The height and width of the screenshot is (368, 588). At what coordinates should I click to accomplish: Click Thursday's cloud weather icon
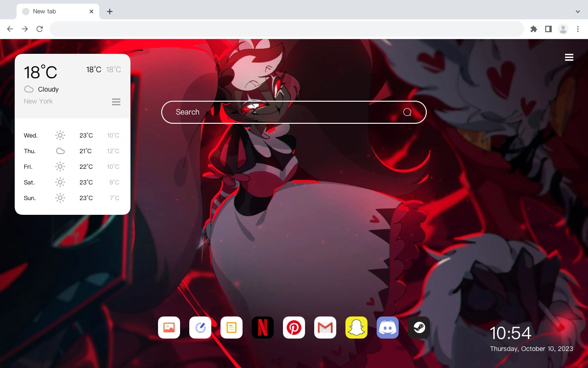click(60, 151)
